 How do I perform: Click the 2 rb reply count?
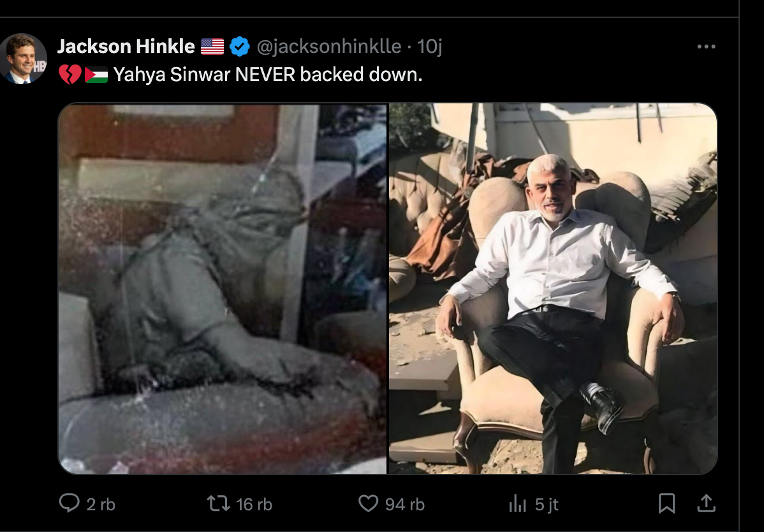pyautogui.click(x=101, y=504)
